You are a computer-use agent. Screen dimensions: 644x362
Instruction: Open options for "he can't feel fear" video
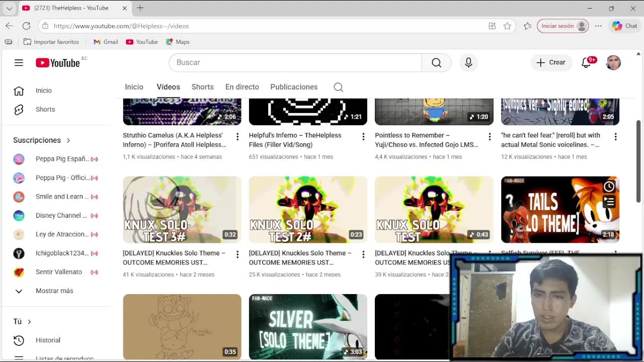click(615, 136)
